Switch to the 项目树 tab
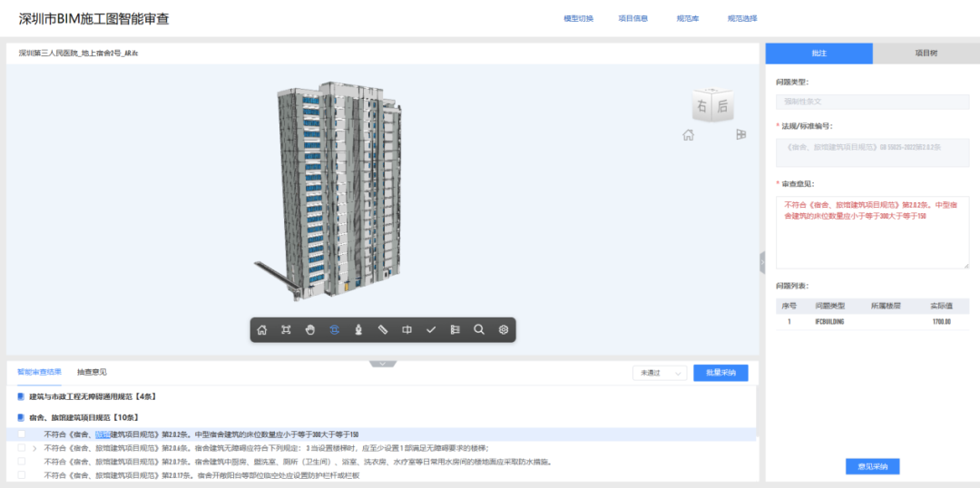The width and height of the screenshot is (980, 488). [926, 54]
